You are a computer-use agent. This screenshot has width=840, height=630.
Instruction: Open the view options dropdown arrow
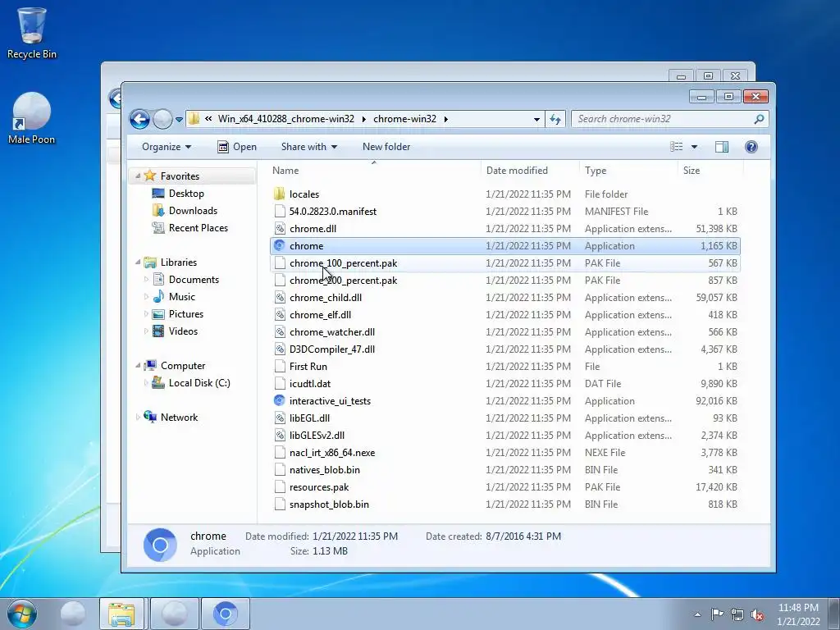pos(694,147)
